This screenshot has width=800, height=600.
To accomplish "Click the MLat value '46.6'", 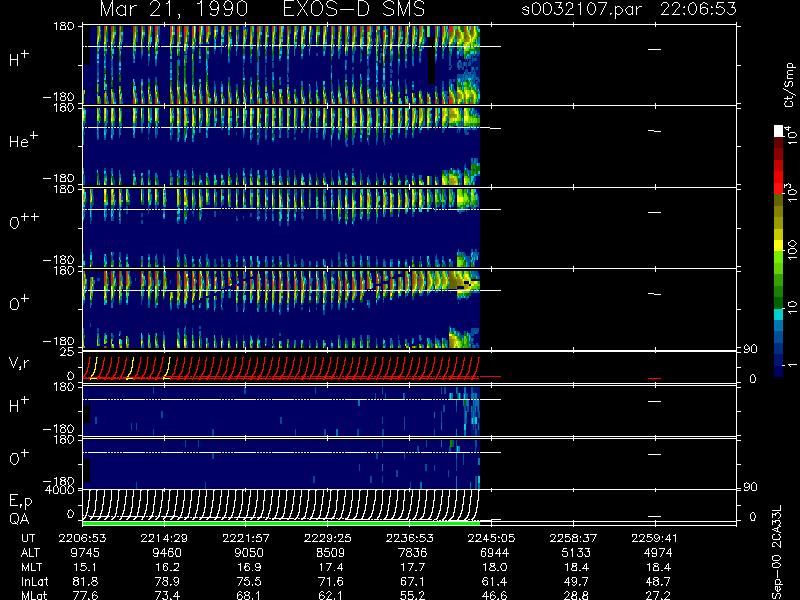I will (494, 595).
